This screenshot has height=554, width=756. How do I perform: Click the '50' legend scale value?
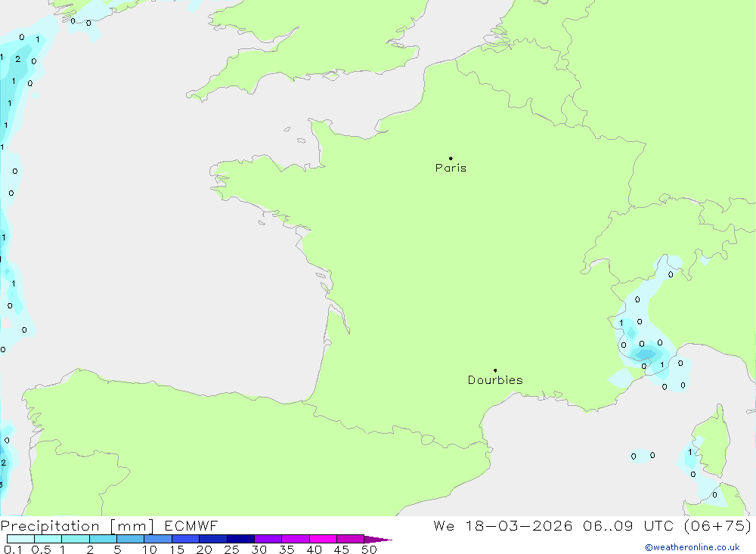370,549
